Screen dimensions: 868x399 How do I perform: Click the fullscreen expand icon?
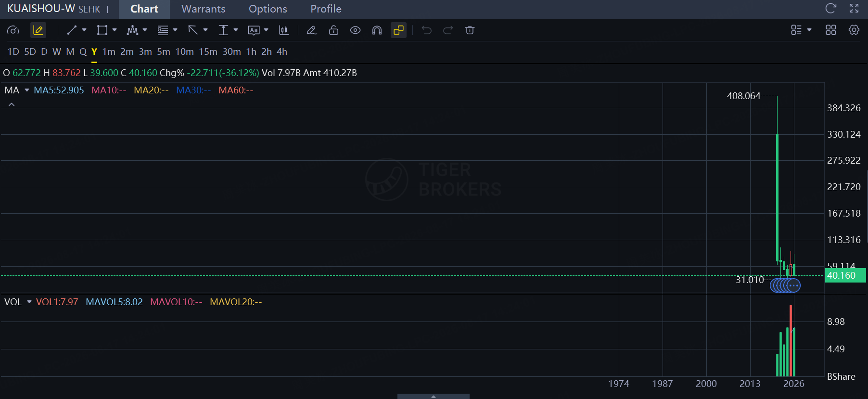pyautogui.click(x=854, y=8)
